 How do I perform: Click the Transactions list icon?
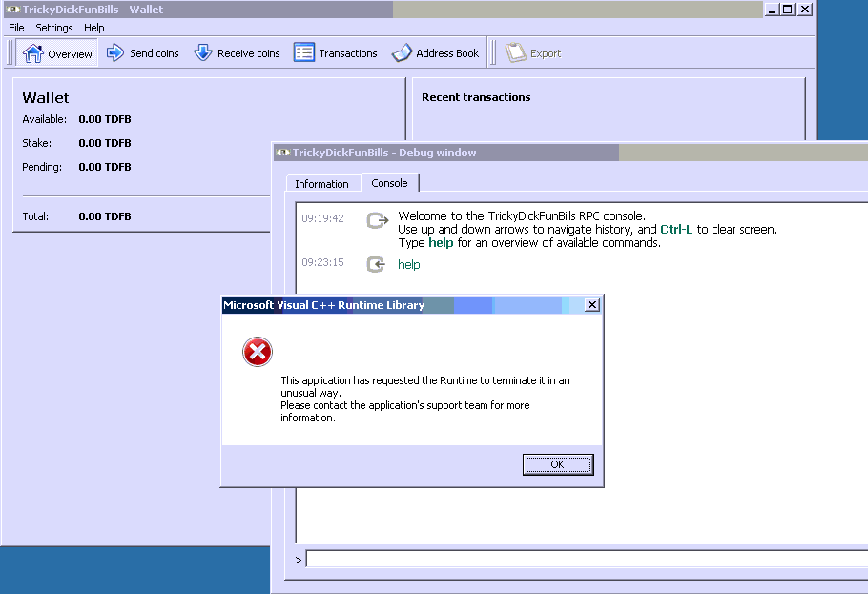click(x=304, y=52)
